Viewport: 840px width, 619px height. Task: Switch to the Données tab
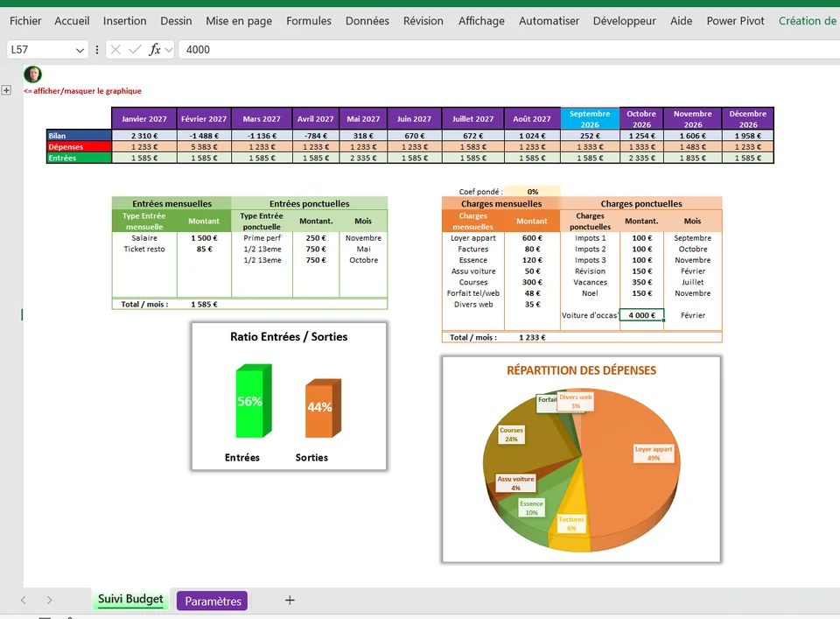(x=367, y=21)
